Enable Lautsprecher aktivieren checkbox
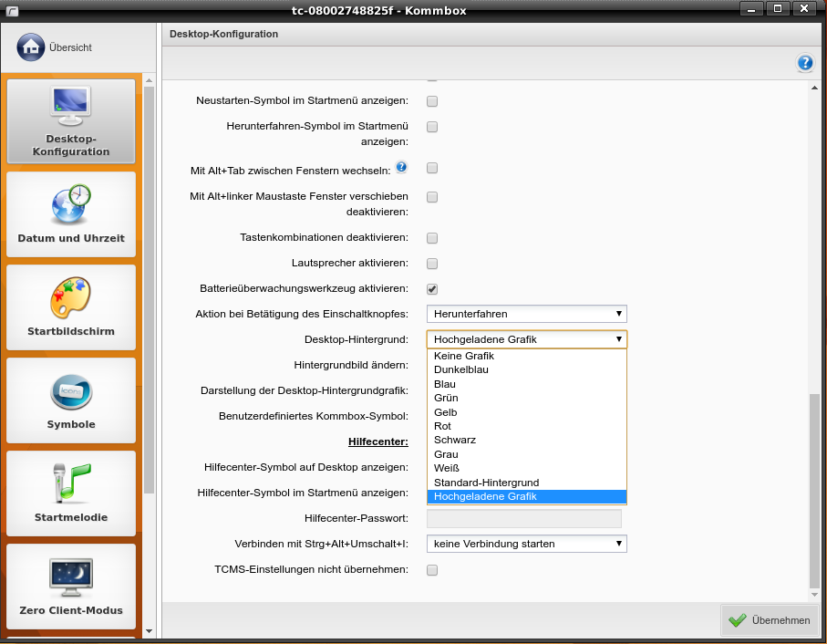The height and width of the screenshot is (644, 827). [432, 264]
